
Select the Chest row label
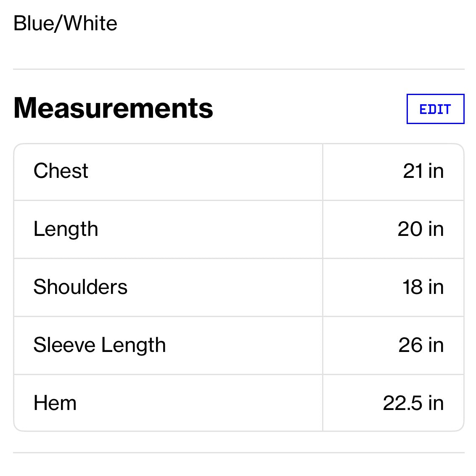point(61,171)
